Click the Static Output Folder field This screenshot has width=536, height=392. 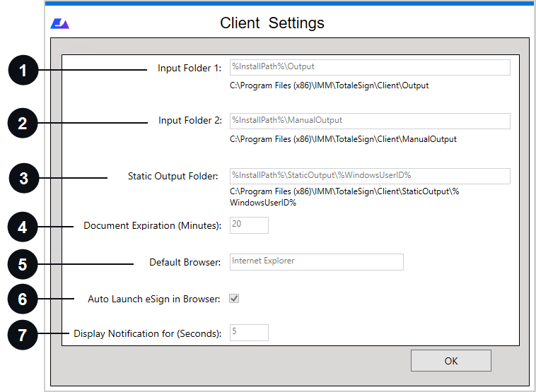pos(370,176)
